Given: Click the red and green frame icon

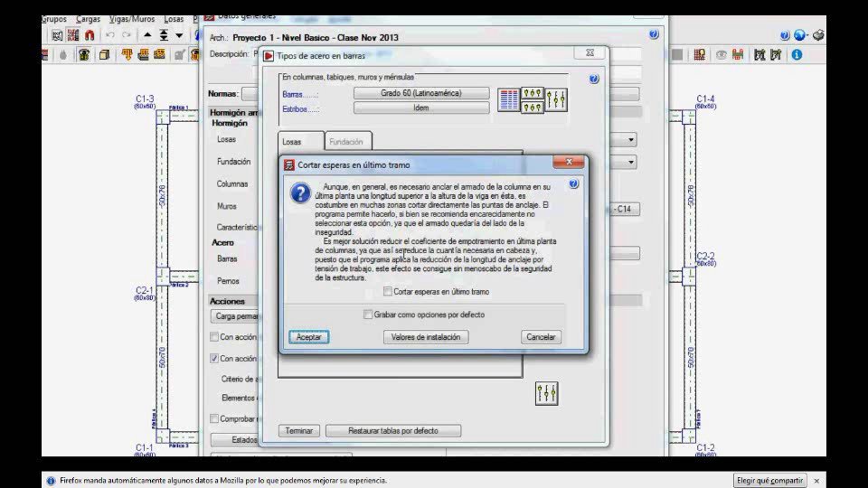Looking at the screenshot, I should 738,54.
